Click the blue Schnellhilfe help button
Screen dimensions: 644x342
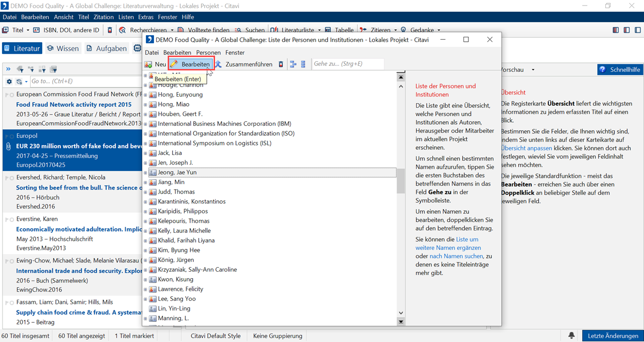click(x=620, y=69)
